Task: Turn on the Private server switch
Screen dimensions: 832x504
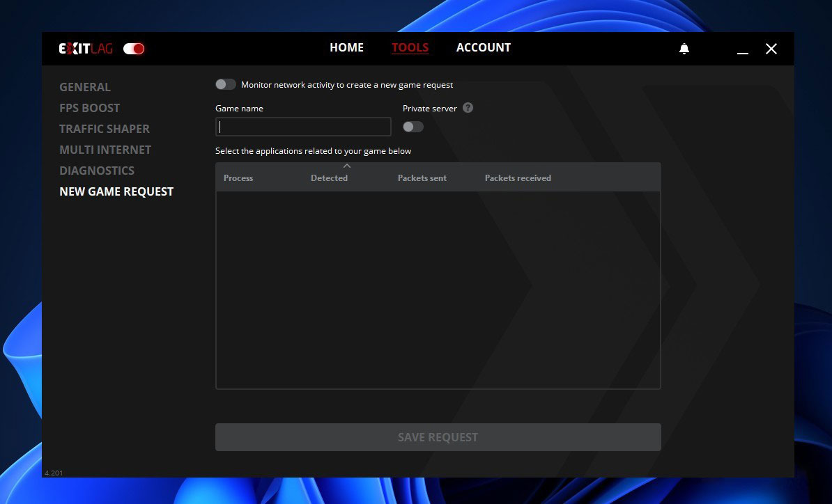Action: (413, 127)
